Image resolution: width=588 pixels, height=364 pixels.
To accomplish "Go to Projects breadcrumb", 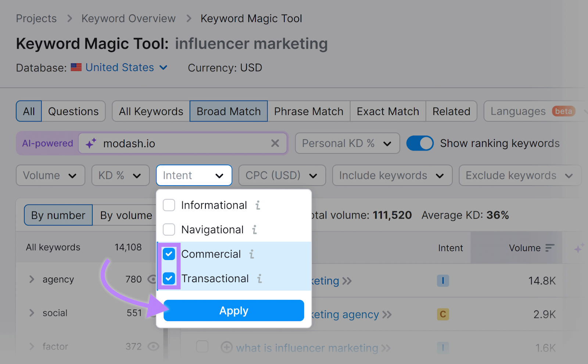I will coord(36,18).
